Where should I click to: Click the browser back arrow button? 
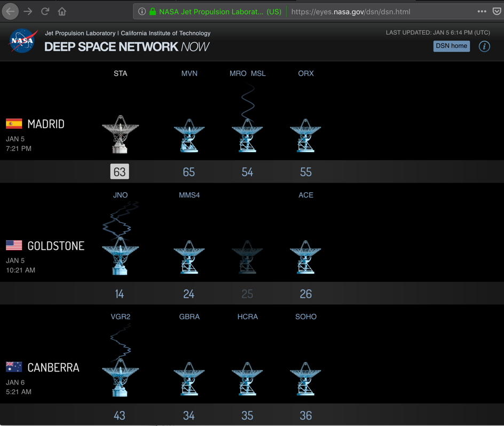click(10, 12)
